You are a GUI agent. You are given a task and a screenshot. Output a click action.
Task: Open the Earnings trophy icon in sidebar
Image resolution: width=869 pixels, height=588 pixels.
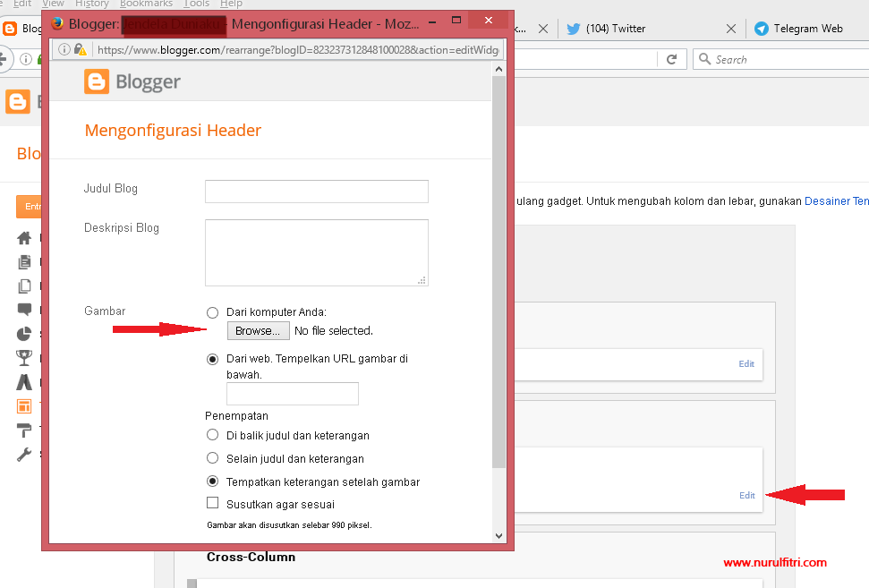pyautogui.click(x=24, y=358)
